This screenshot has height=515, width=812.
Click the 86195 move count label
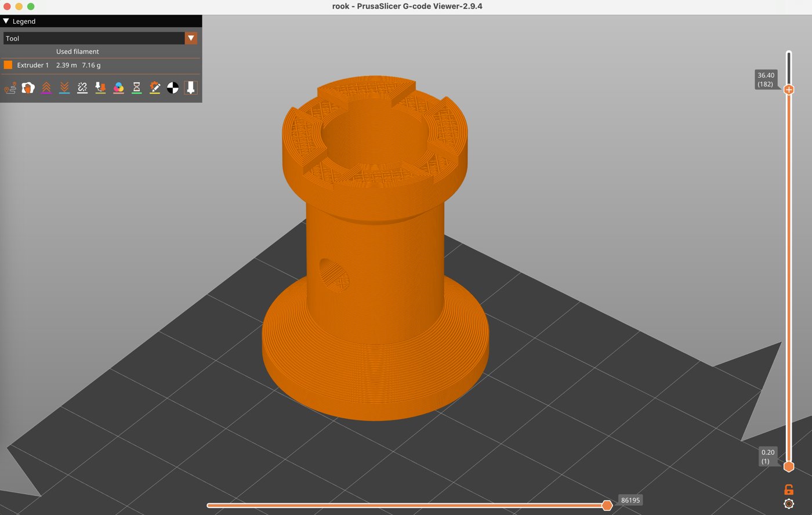[630, 500]
